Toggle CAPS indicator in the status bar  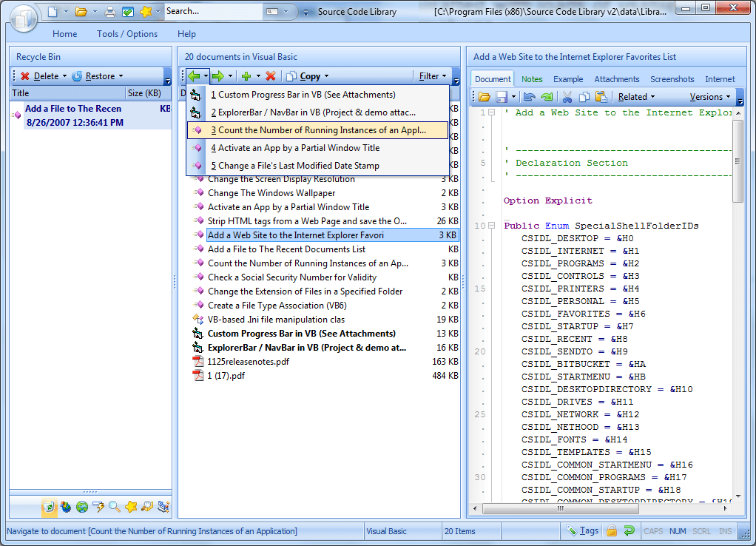pos(653,531)
